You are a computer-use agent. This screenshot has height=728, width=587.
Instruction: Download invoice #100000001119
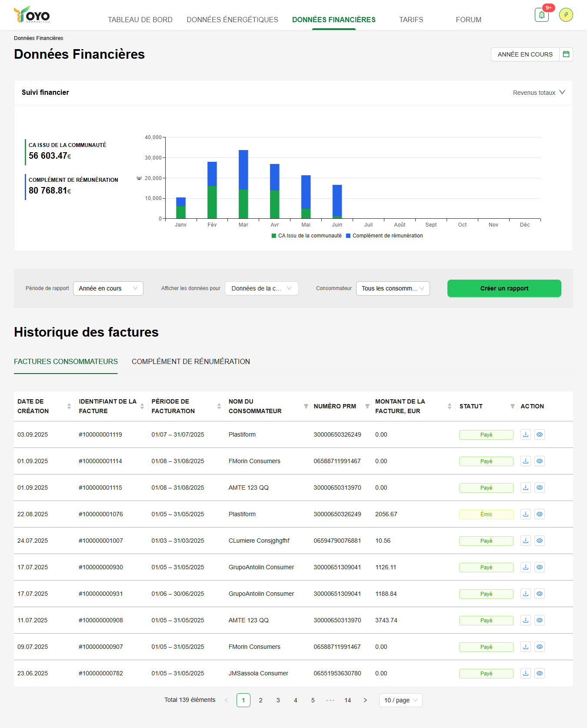[525, 434]
